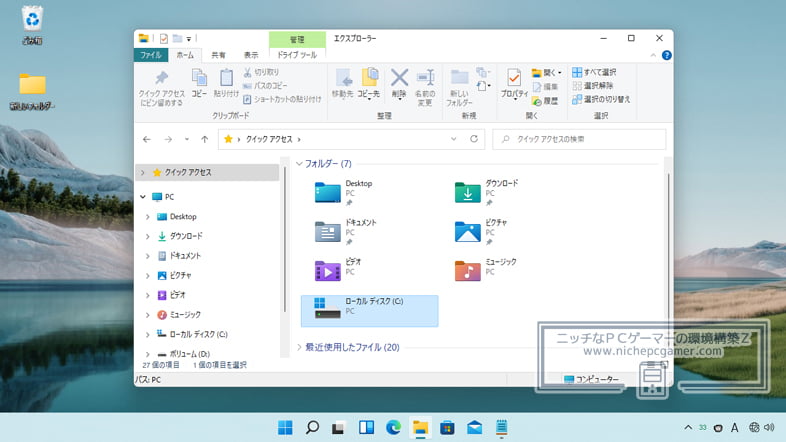The image size is (786, 442).
Task: Expand Quick Access tree node
Action: coord(143,172)
